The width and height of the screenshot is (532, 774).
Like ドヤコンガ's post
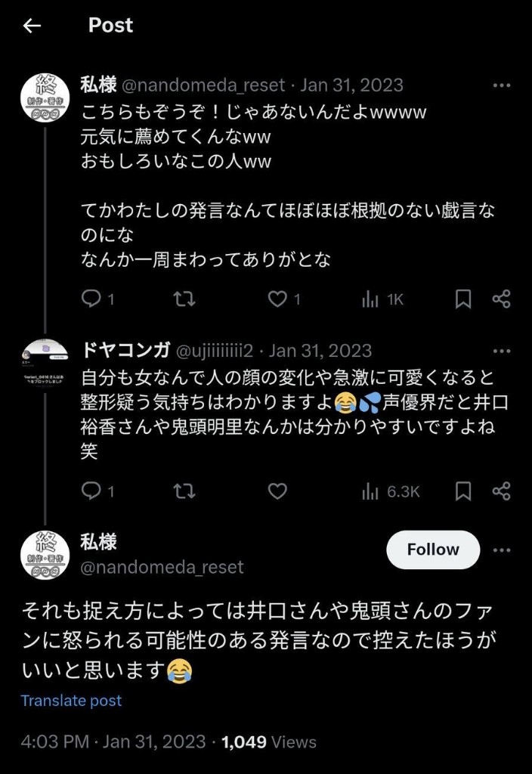point(277,492)
